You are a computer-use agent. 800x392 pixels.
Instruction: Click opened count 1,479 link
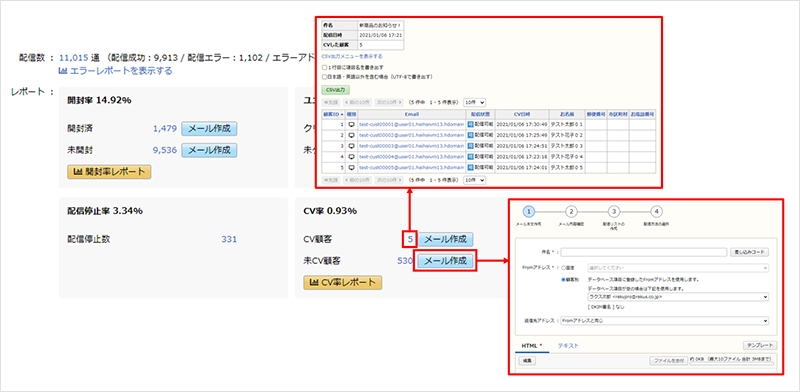(164, 129)
